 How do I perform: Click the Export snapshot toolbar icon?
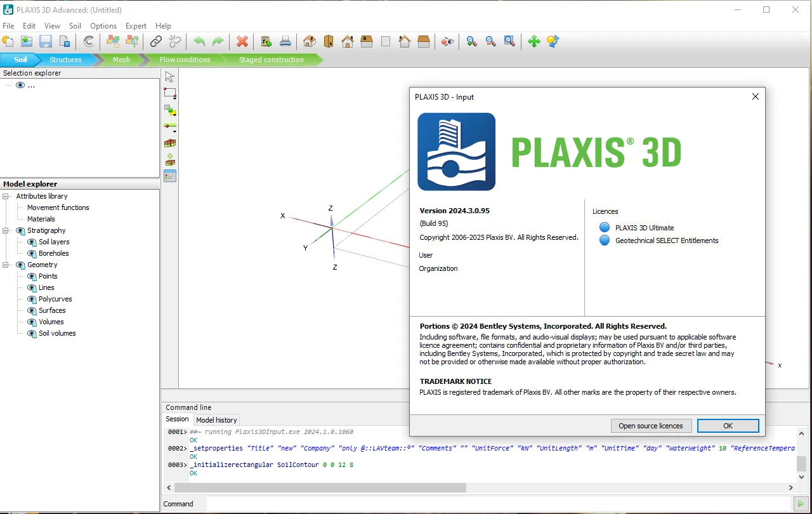click(x=266, y=41)
